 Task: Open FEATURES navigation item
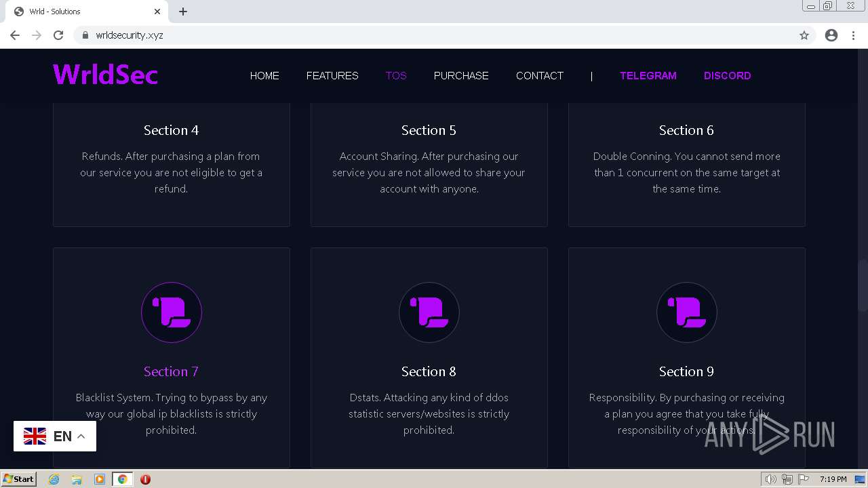[x=332, y=75]
